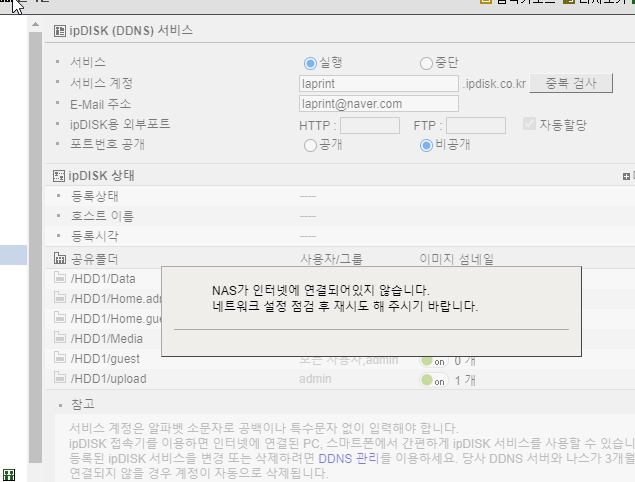Click the /HDD1/Media folder name
Image resolution: width=635 pixels, height=482 pixels.
click(107, 339)
